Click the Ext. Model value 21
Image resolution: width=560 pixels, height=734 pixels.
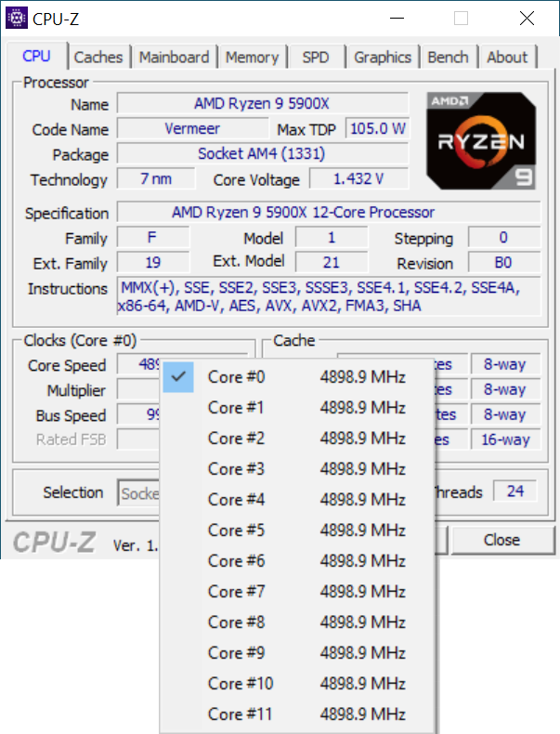332,263
